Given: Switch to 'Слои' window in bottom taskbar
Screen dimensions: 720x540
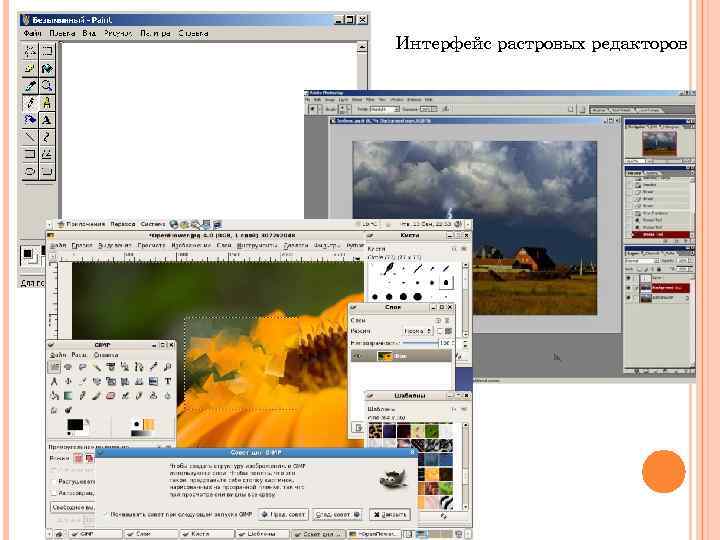Looking at the screenshot, I should (x=150, y=534).
